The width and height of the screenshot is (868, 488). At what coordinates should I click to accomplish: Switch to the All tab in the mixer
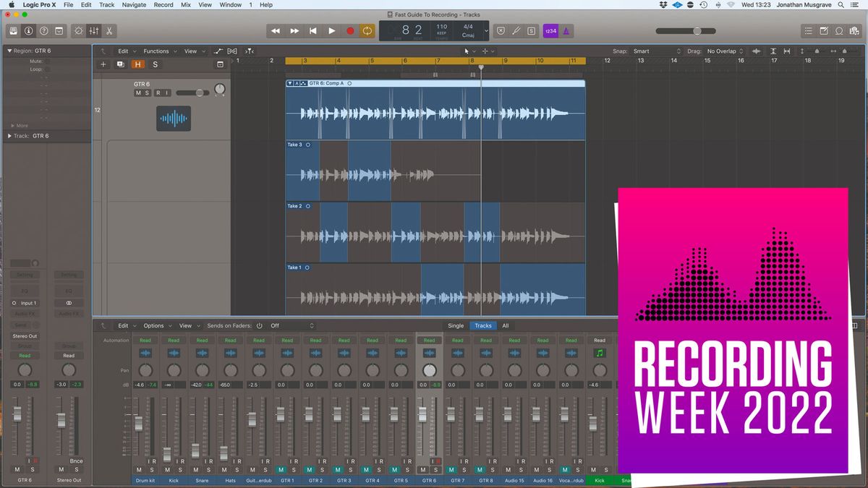point(506,325)
